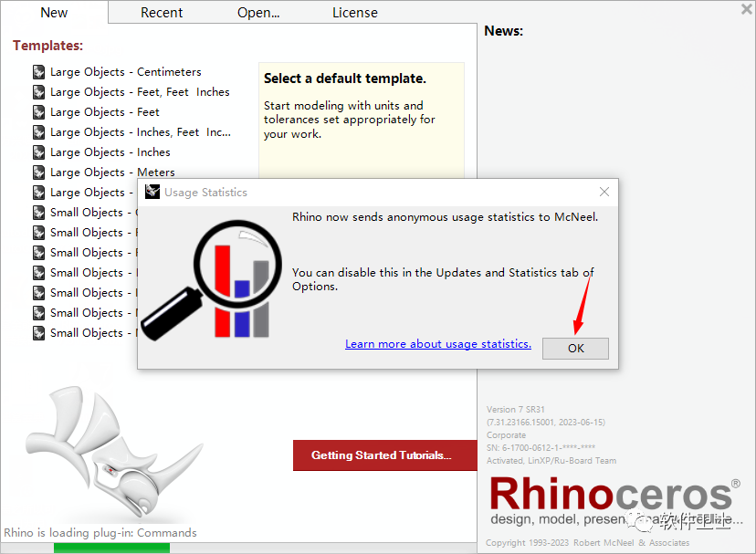Click OK in Usage Statistics dialog
The image size is (756, 554).
tap(575, 348)
